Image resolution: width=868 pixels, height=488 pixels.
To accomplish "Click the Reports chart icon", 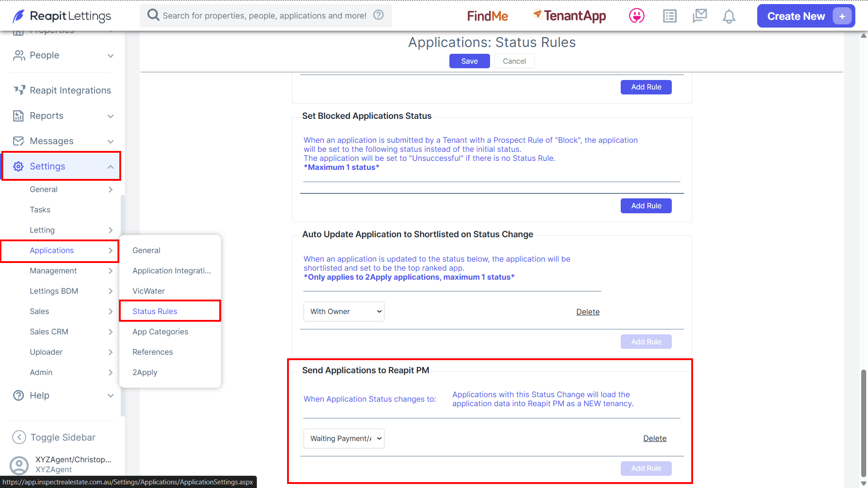I will pos(18,116).
